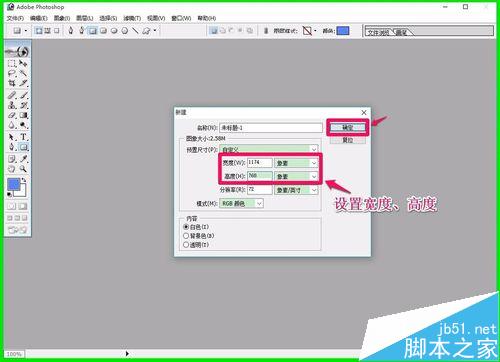The width and height of the screenshot is (500, 362).
Task: Open the 文件浏览 File Browser tab
Action: coord(378,32)
